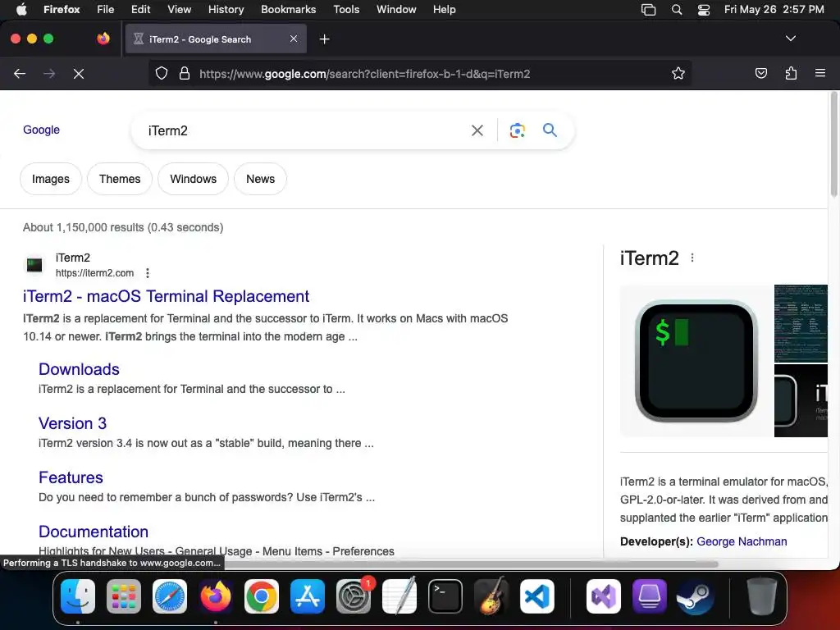Click the iTerm2 search query field
Screen dimensions: 840x630
point(305,130)
